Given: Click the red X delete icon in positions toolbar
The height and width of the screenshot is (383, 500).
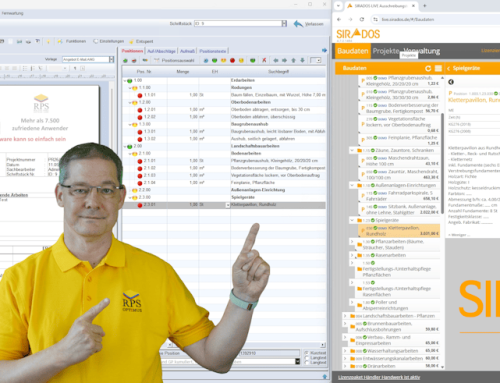Looking at the screenshot, I should click(x=264, y=60).
